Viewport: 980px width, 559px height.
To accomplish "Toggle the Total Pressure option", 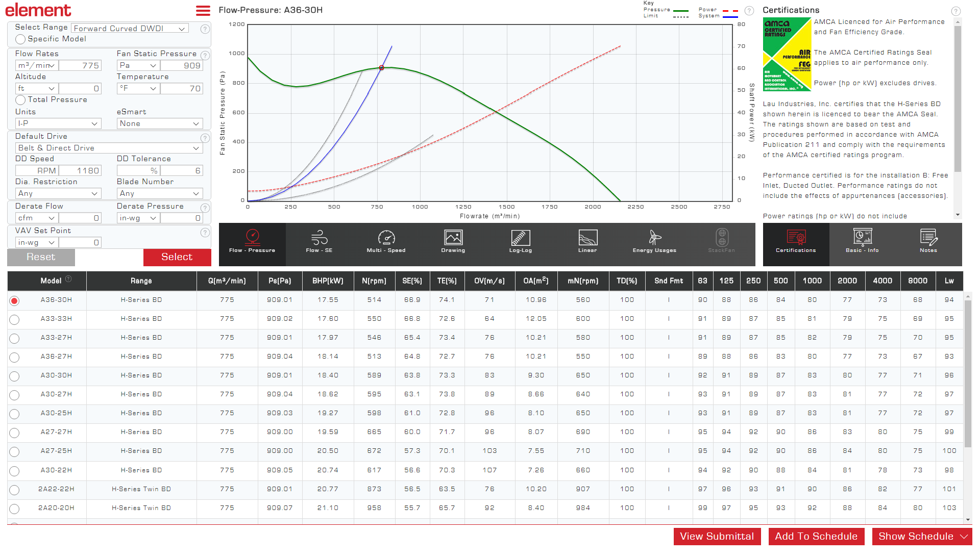I will click(20, 100).
